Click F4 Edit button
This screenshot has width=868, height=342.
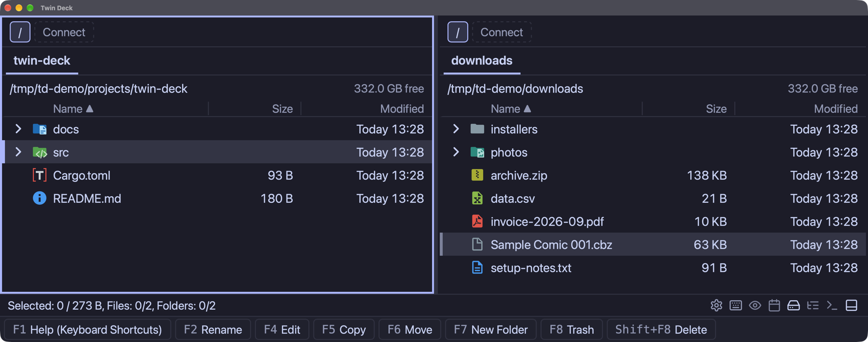282,329
